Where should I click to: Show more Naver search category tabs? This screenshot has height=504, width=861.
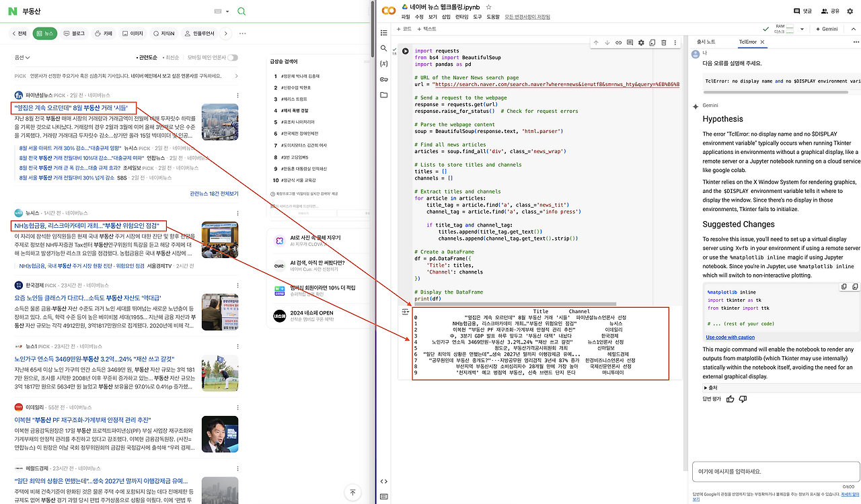(226, 33)
